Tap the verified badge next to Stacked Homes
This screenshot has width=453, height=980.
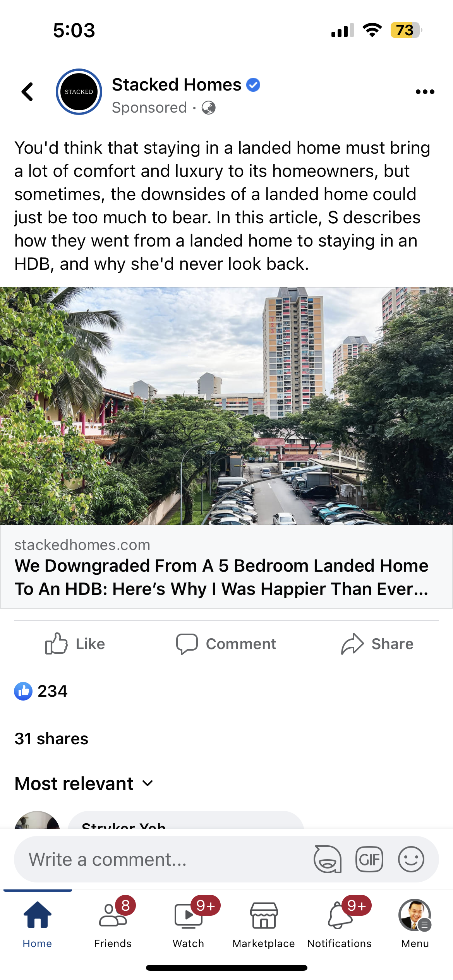[x=253, y=85]
